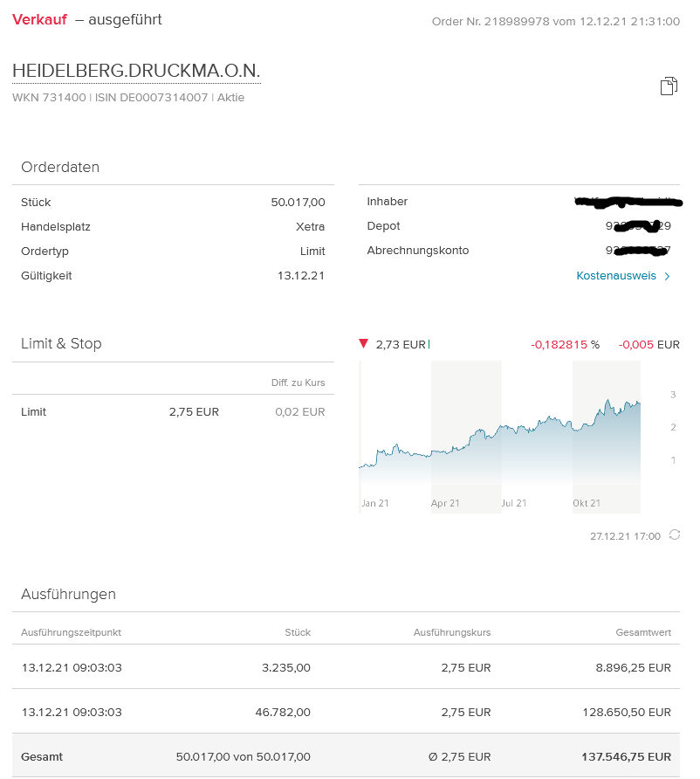The height and width of the screenshot is (779, 700).
Task: Select the first execution row with 3.235,00 Stück
Action: [349, 667]
